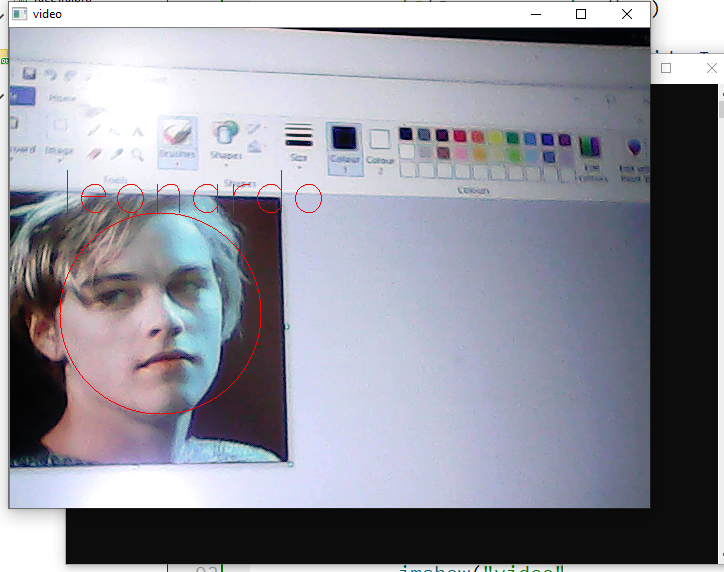Click the Undo arrow in filmed Paint toolbar
The height and width of the screenshot is (572, 724).
click(x=51, y=75)
